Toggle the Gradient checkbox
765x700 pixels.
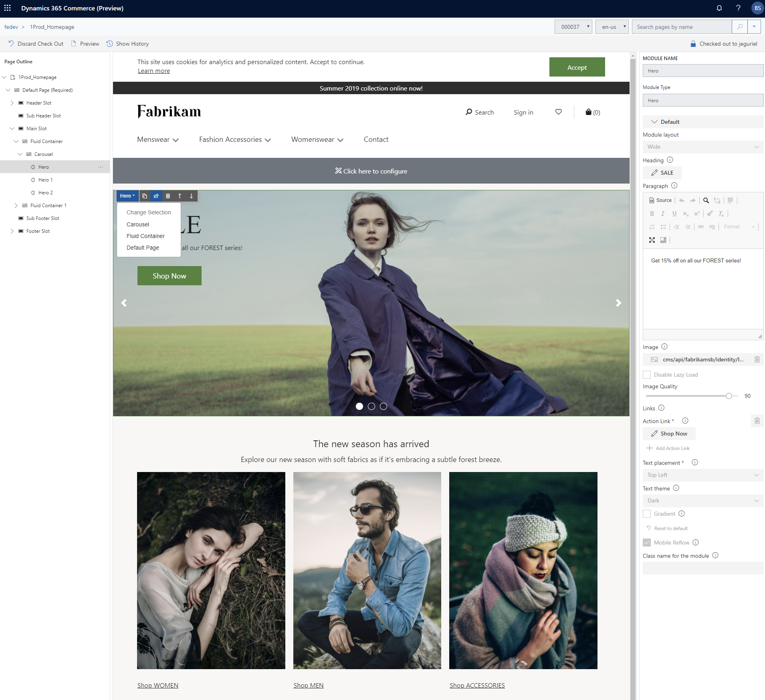(x=647, y=514)
